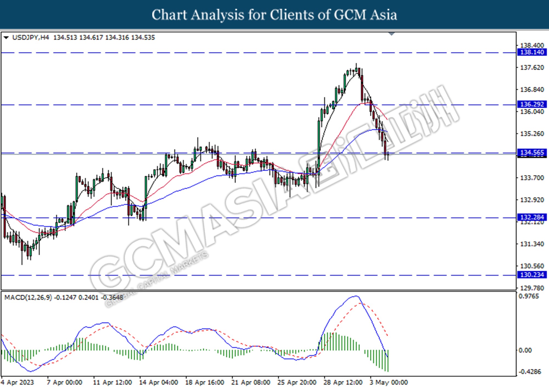Select the 138.140 price level label

coord(532,52)
